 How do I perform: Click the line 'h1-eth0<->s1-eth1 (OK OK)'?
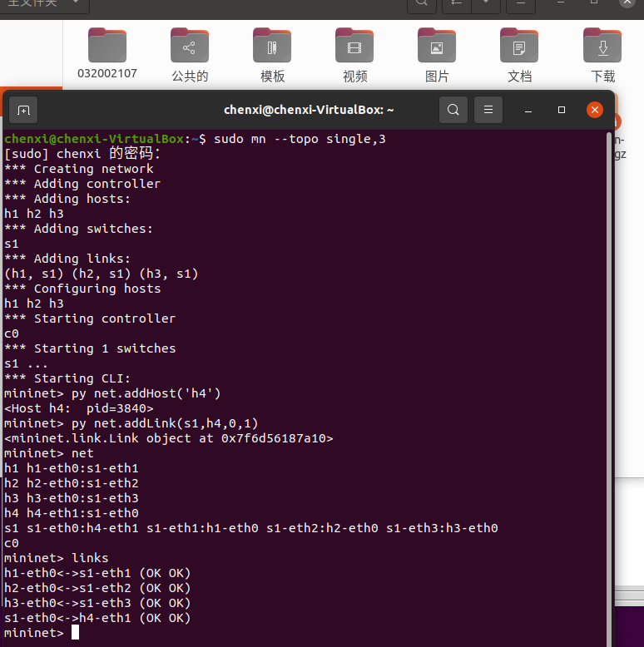coord(97,573)
